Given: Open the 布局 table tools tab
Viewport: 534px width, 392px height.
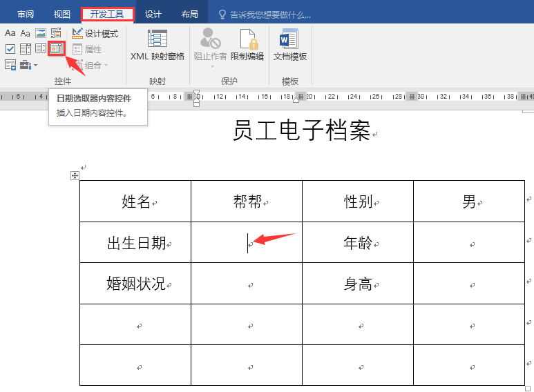Looking at the screenshot, I should [190, 14].
